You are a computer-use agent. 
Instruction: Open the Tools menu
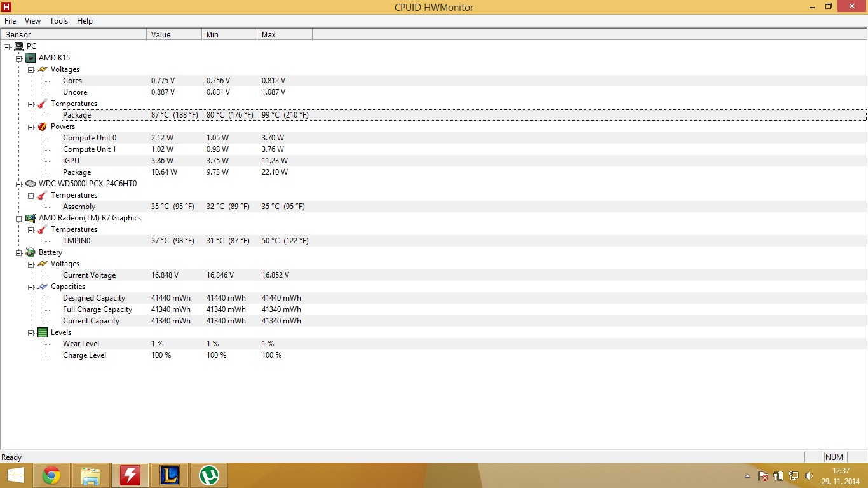pos(58,21)
